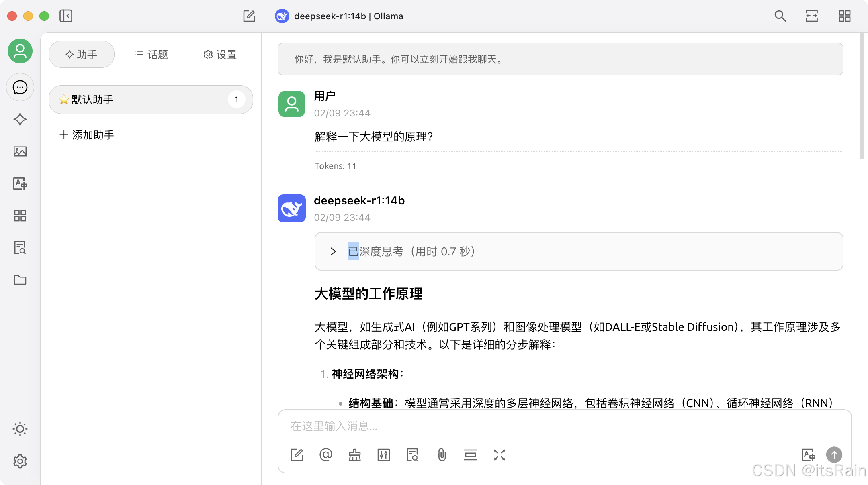Open mini apps grid in left sidebar
Image resolution: width=868 pixels, height=485 pixels.
point(20,216)
